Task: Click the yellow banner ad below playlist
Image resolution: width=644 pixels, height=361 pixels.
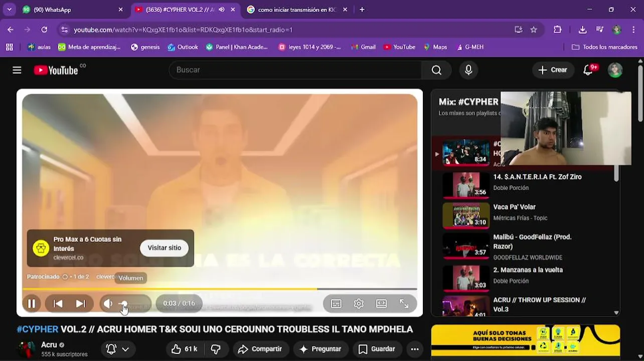Action: click(525, 341)
